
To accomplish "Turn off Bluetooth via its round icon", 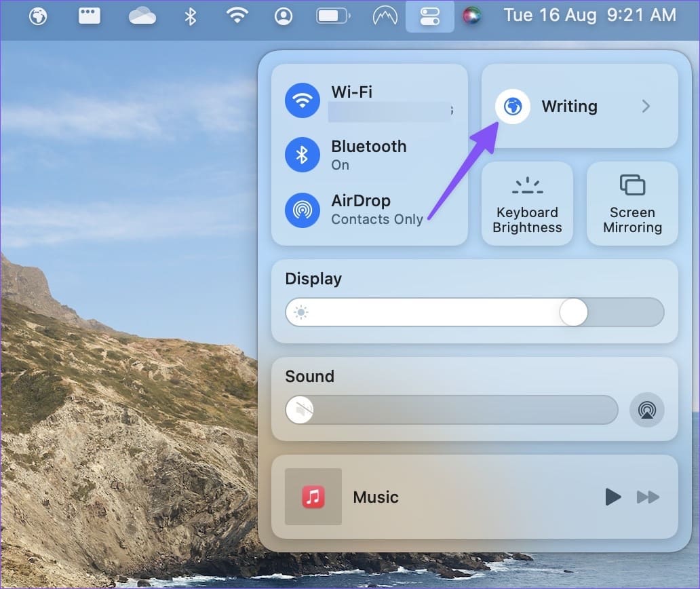I will [303, 155].
